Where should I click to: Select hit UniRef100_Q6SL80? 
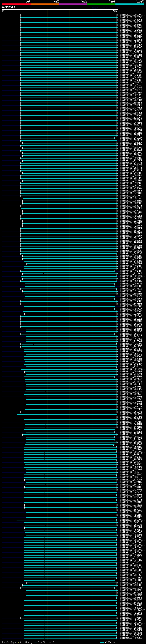click(131, 326)
